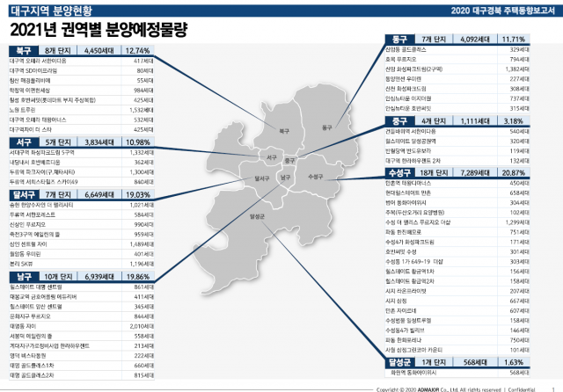Click the '4,450세대' total cell
Screen dimensions: 563x392
99,51
